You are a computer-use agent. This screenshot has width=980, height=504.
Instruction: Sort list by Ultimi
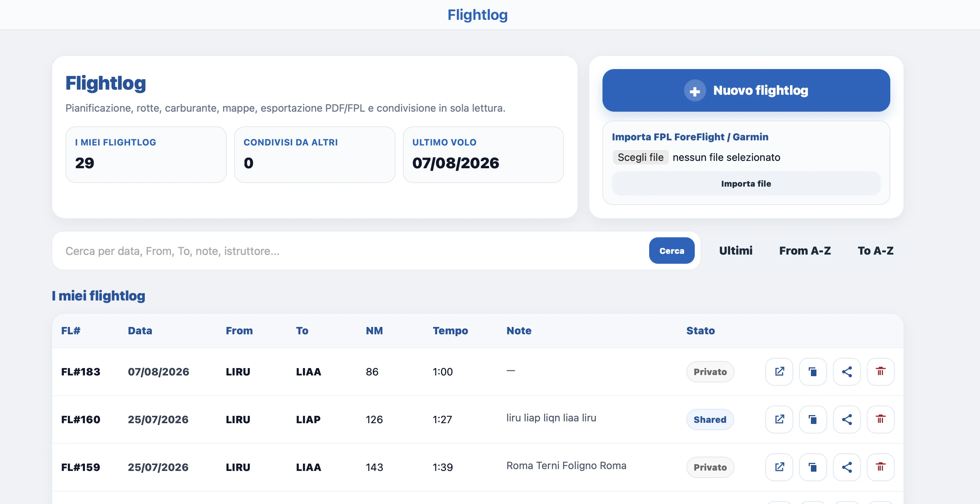coord(736,251)
